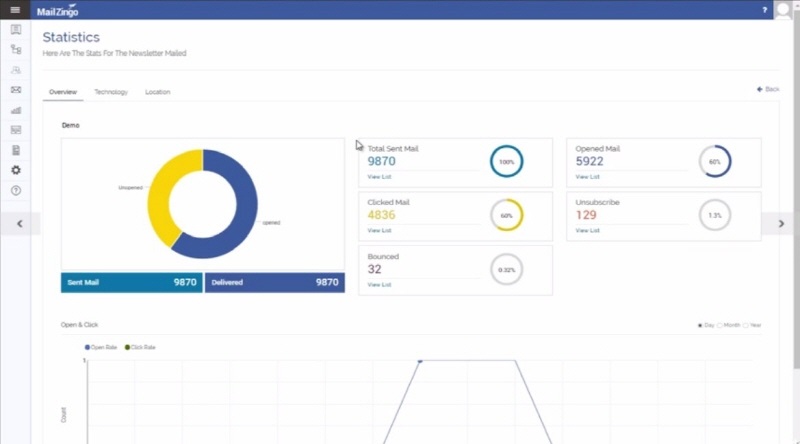The width and height of the screenshot is (800, 444).
Task: Switch to the Location tab
Action: tap(158, 92)
